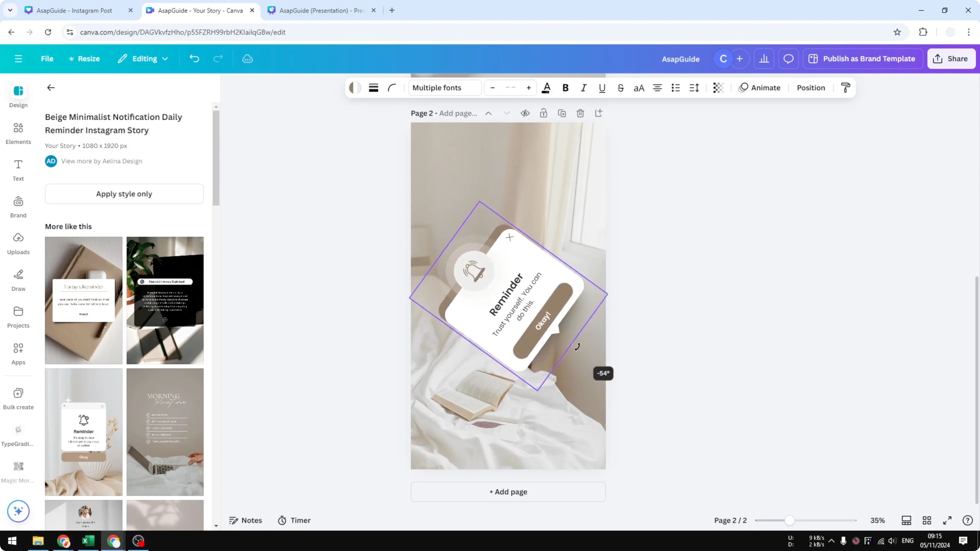Open the Projects panel
Image resolution: width=980 pixels, height=551 pixels.
(18, 317)
